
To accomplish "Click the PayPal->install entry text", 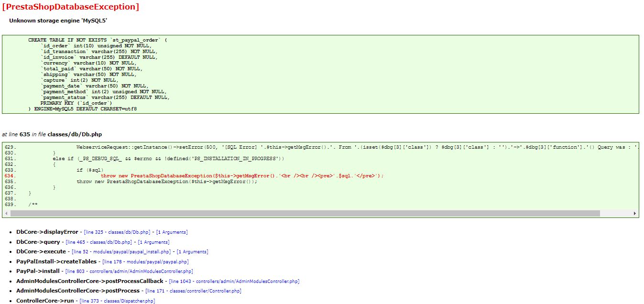I will [38, 271].
